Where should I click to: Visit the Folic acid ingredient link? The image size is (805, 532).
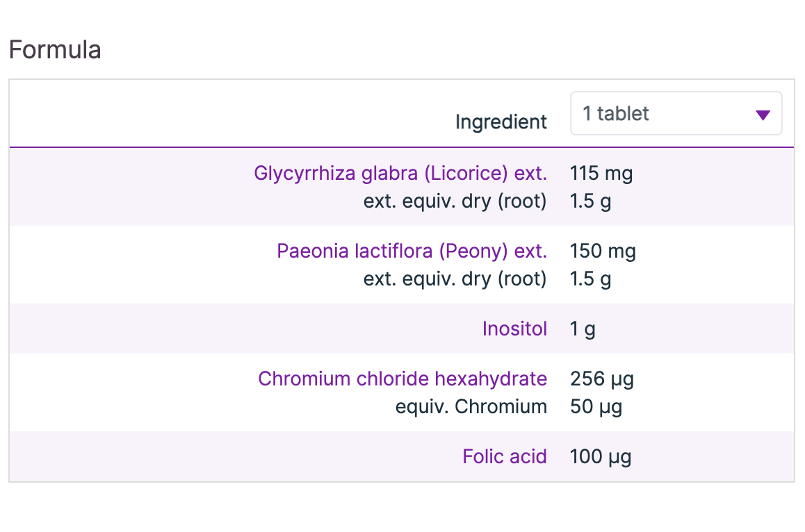pyautogui.click(x=505, y=456)
